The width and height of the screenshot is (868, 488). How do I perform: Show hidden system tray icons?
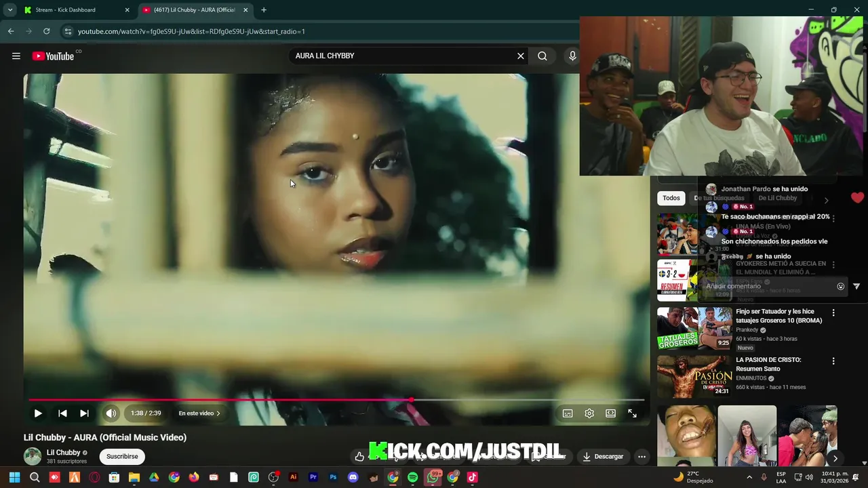point(749,477)
